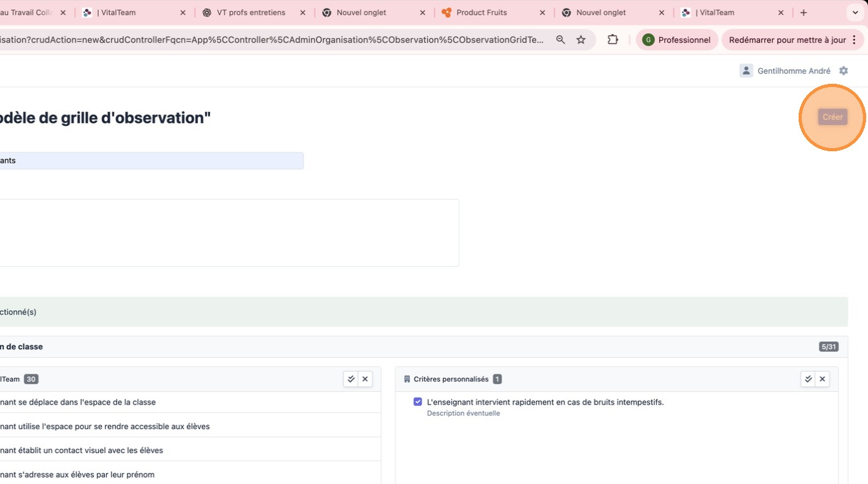Close the VitalTeam tab before VT profs entretiens

183,13
